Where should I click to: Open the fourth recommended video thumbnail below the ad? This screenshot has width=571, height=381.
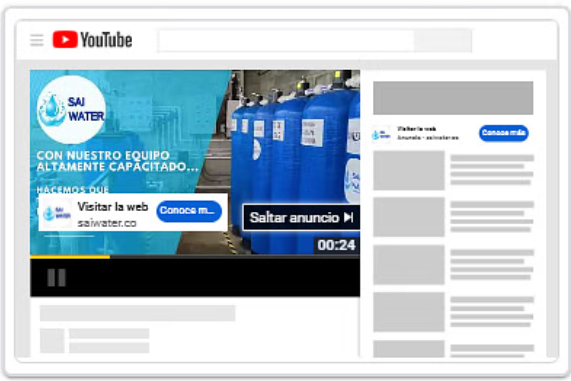(409, 312)
